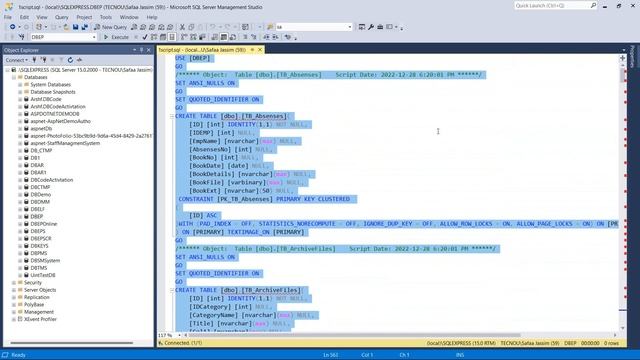Collapse CREATE TABLE TB_ArchiveFiles code block

point(172,290)
